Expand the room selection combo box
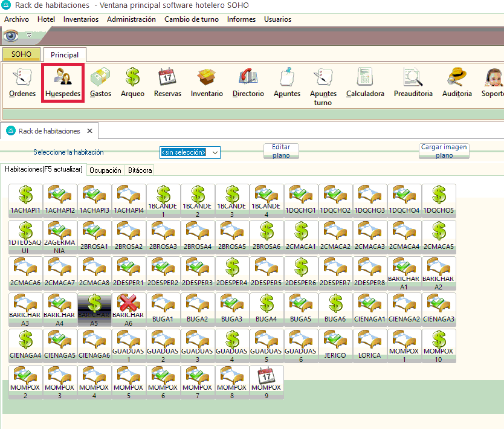Screen dimensions: 504x429 [215, 152]
